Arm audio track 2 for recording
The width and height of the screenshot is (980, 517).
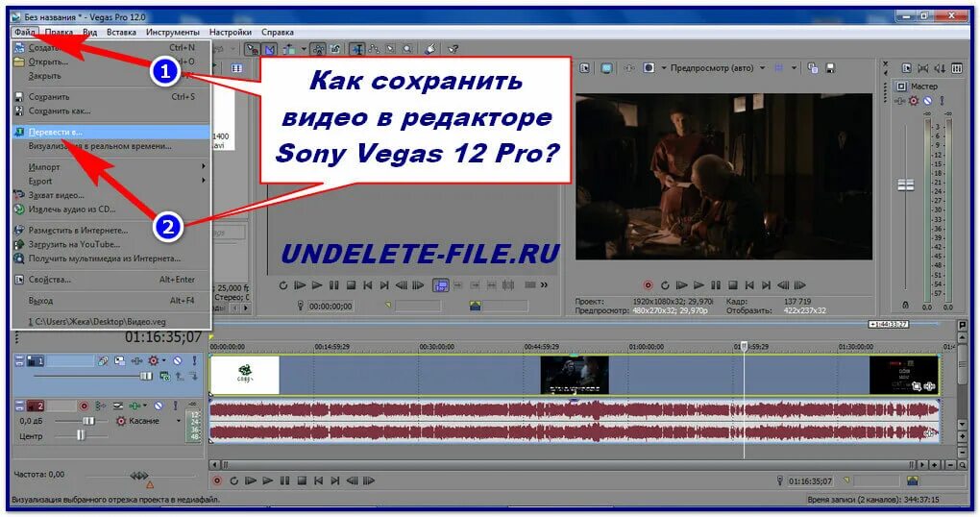tap(84, 406)
